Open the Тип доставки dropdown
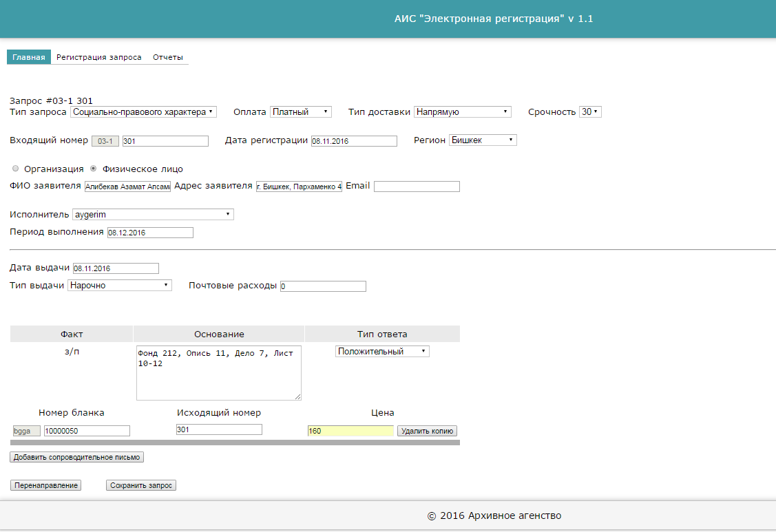Screen dimensions: 776x532 [x=463, y=112]
